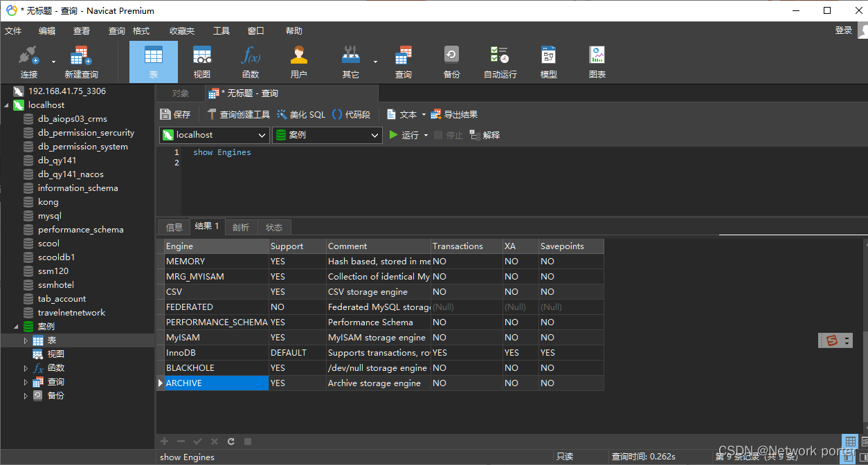
Task: Switch to the 状态 status tab
Action: point(274,227)
